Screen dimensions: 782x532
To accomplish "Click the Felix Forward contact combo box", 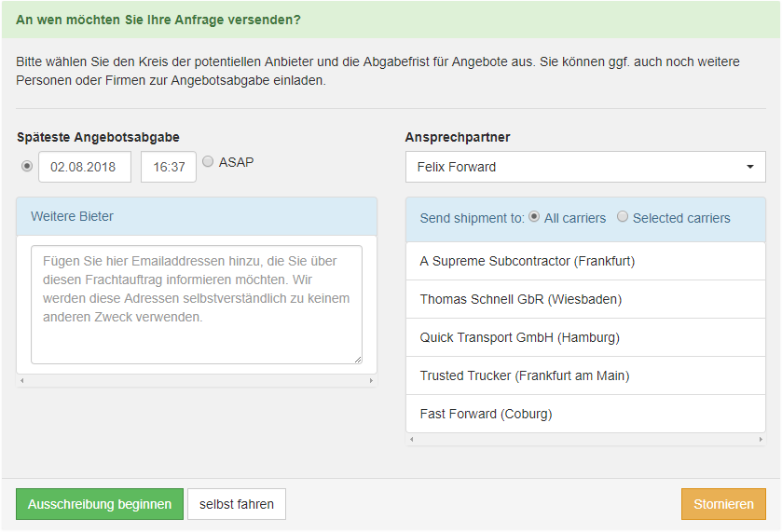I will tap(585, 167).
